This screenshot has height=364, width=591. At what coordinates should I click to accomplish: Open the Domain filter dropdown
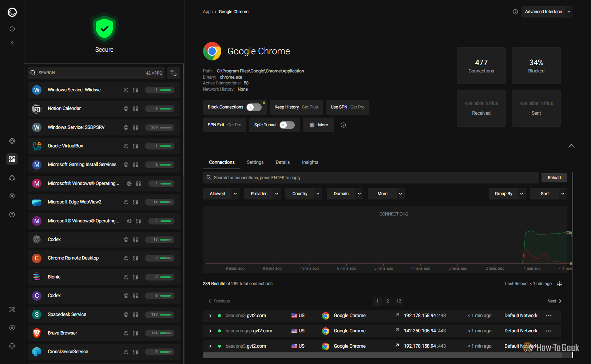click(x=345, y=194)
